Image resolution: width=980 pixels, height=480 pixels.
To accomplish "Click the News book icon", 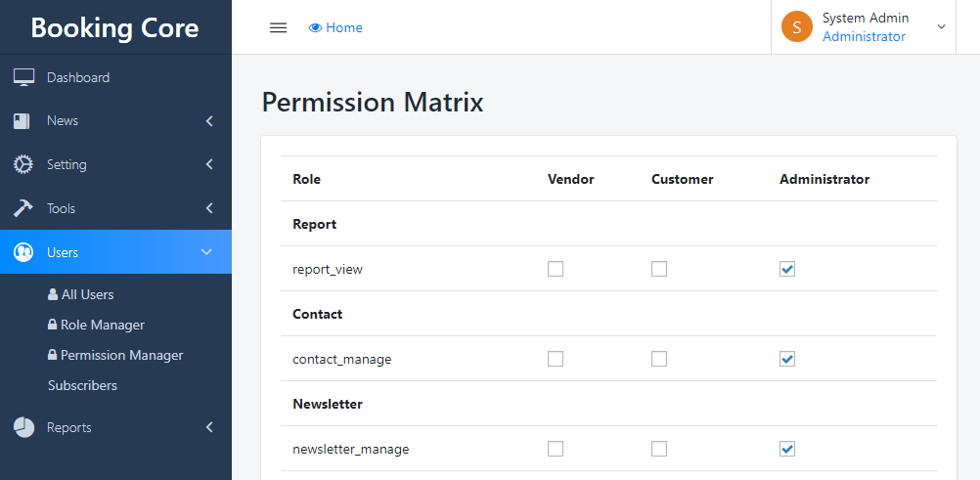I will pos(22,121).
